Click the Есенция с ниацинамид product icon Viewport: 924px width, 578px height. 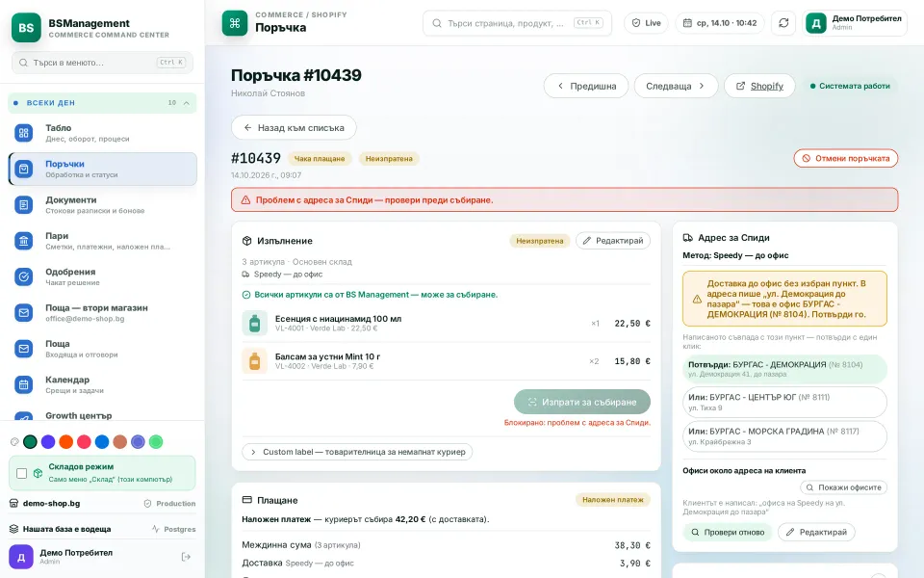[254, 324]
